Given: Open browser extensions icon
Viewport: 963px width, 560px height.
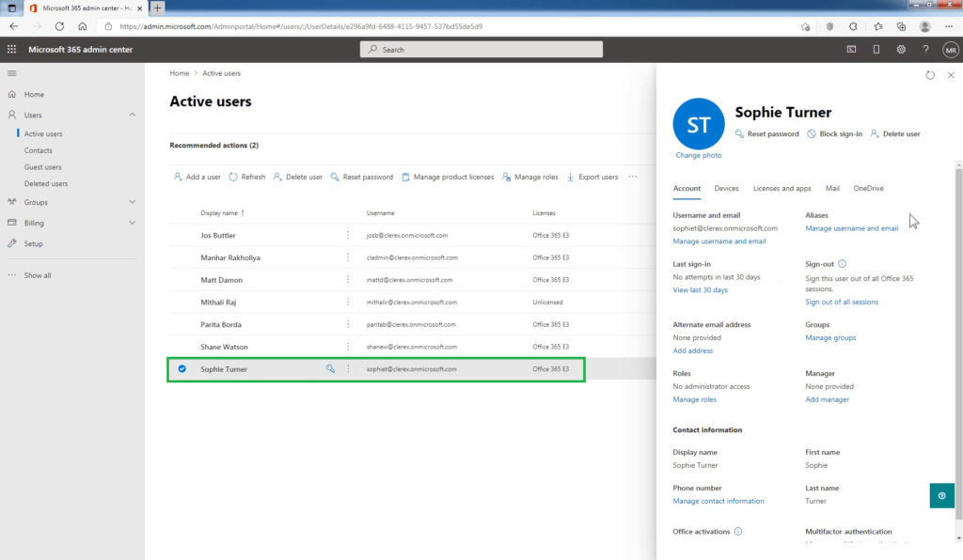Looking at the screenshot, I should (x=853, y=26).
